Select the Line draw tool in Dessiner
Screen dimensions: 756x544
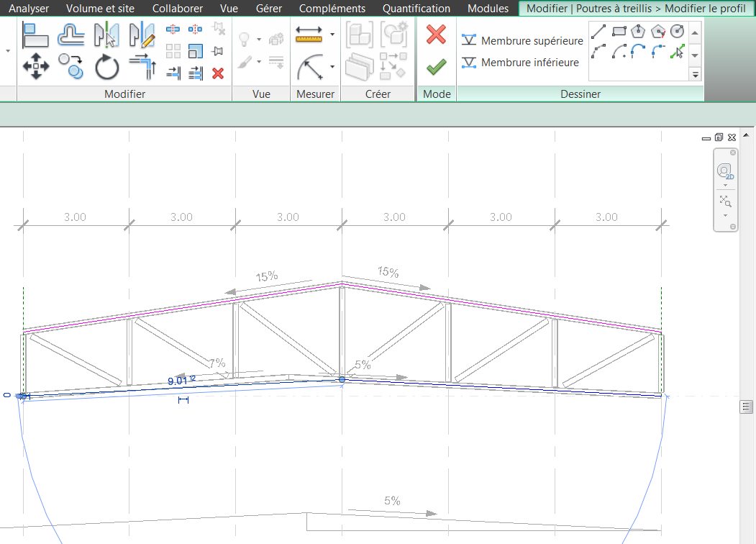tap(598, 32)
